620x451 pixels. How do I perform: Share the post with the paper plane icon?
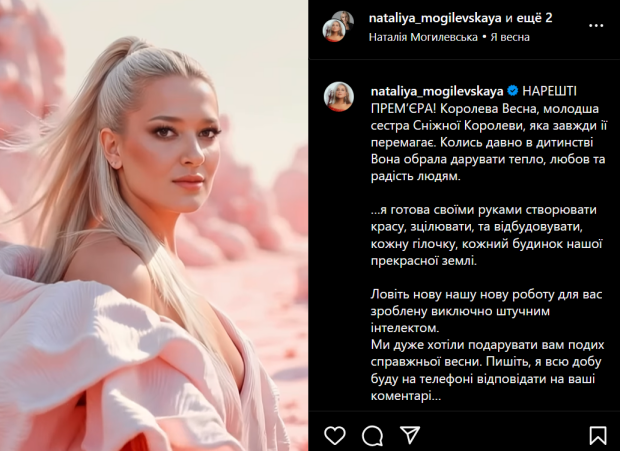pyautogui.click(x=410, y=435)
